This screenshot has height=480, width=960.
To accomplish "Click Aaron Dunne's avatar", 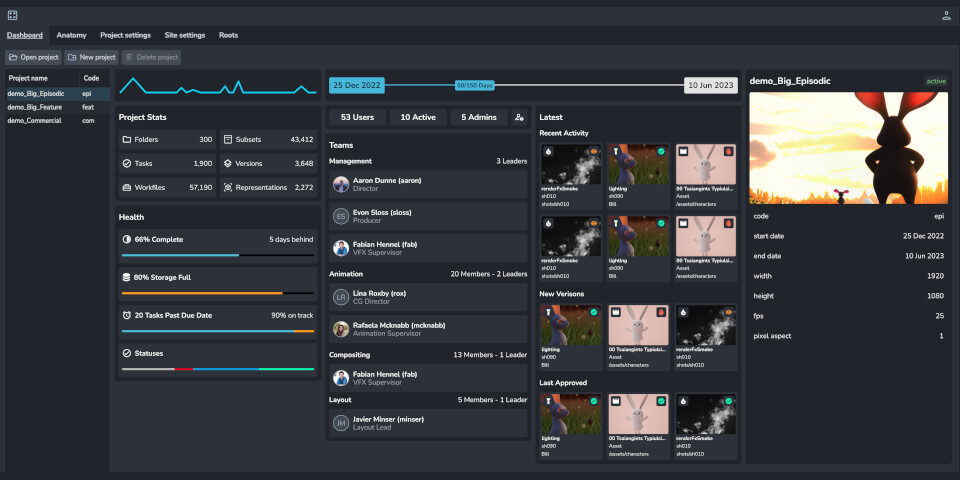I will pos(341,185).
